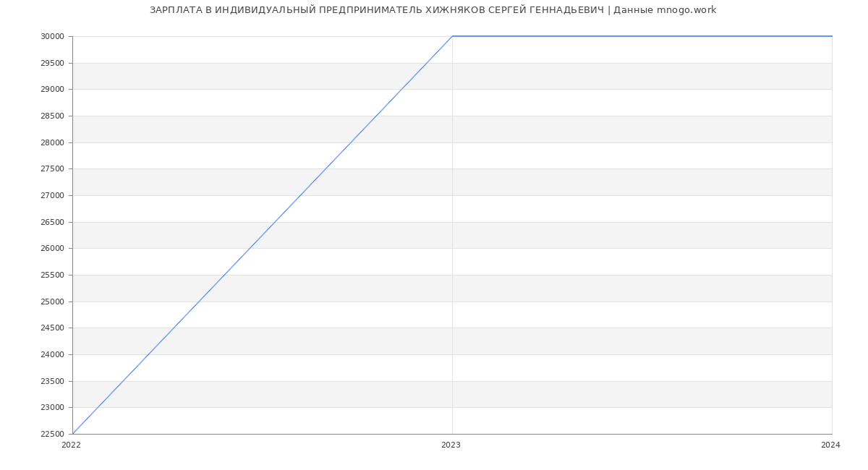Click the 30000 y-axis label

click(53, 37)
